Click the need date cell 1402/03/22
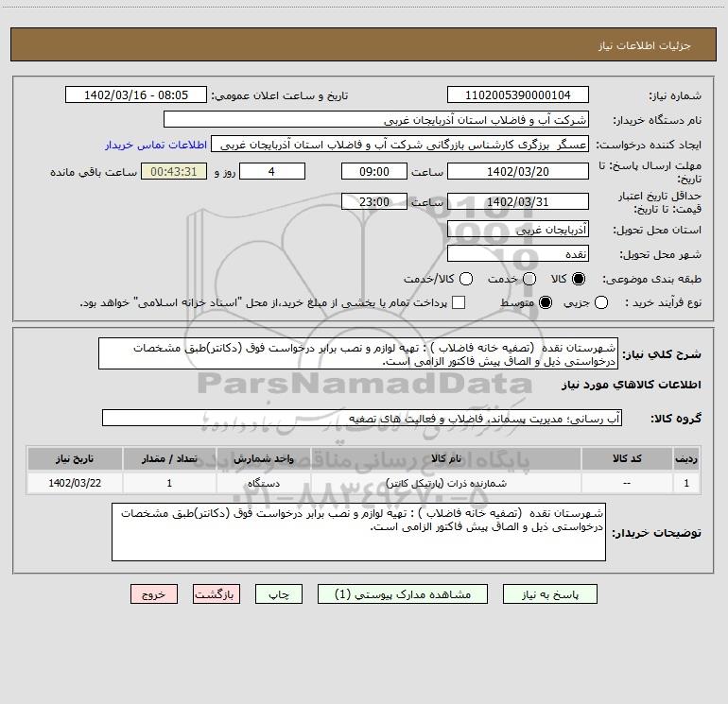 click(75, 483)
